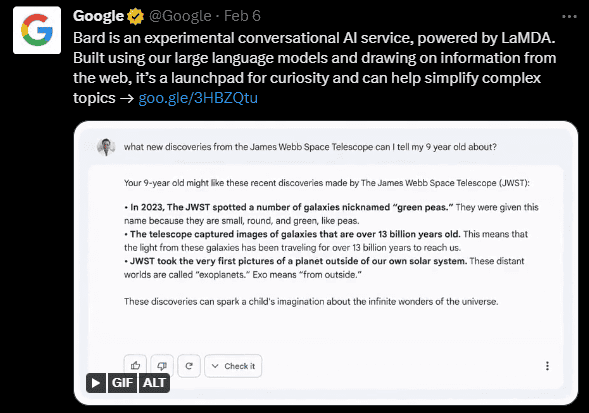The height and width of the screenshot is (413, 589).
Task: Open the goo.gle/3HBZQtu link
Action: click(198, 98)
